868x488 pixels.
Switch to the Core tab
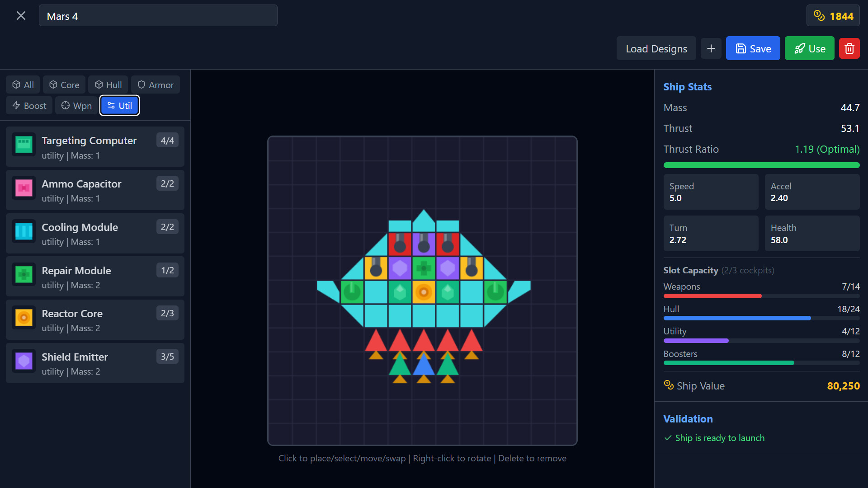pos(64,84)
